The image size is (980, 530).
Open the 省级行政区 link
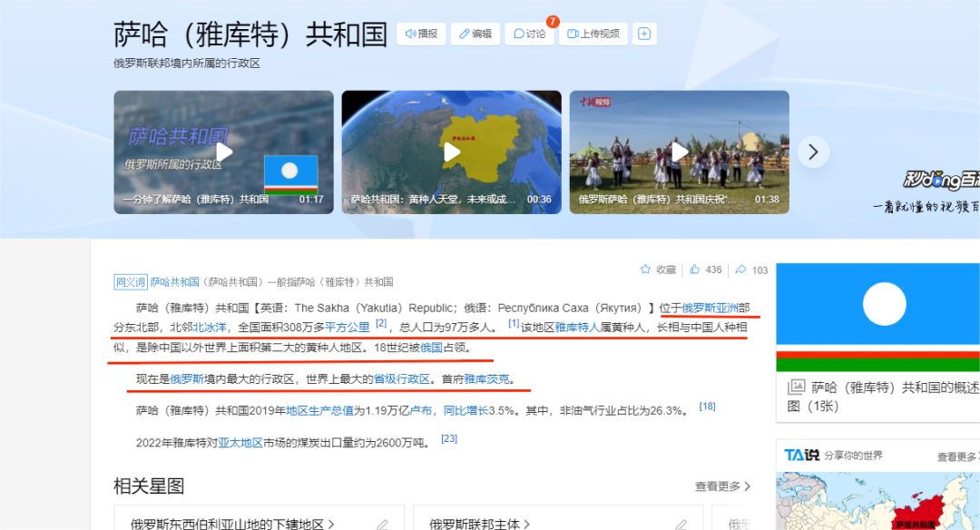point(402,378)
